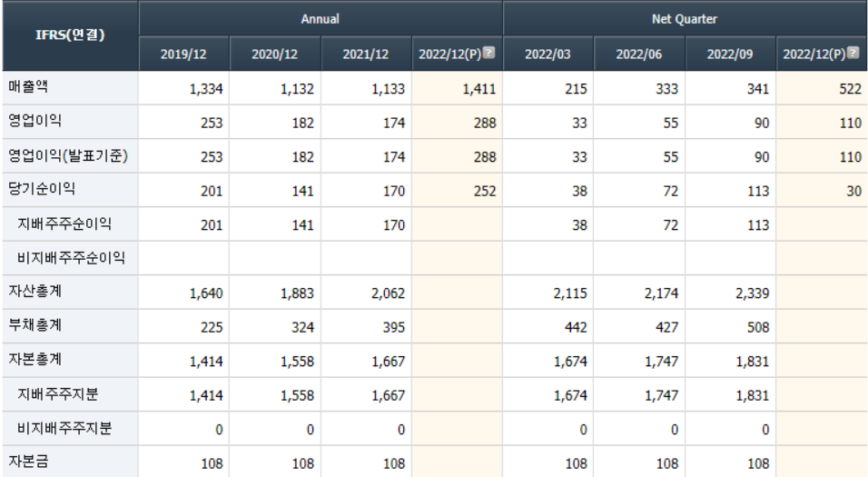Select the 비지배주주지분 row label
The image size is (868, 477).
64,428
